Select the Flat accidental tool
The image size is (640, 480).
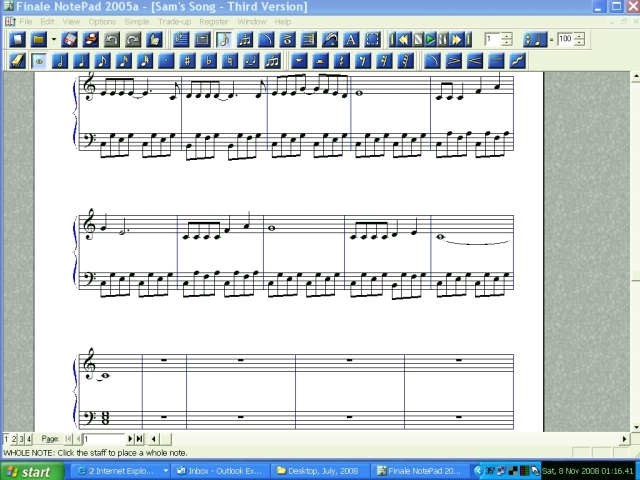pyautogui.click(x=208, y=61)
